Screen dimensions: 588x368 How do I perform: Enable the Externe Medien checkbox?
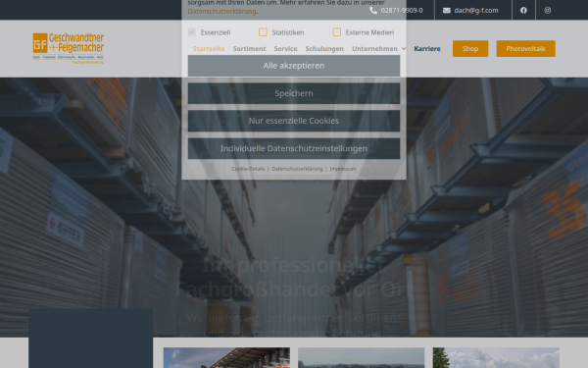coord(337,32)
